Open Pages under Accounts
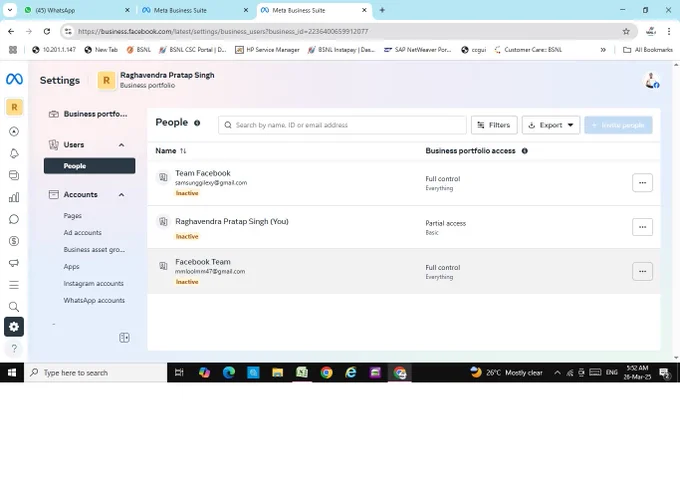Screen dimensions: 680x495 [72, 216]
